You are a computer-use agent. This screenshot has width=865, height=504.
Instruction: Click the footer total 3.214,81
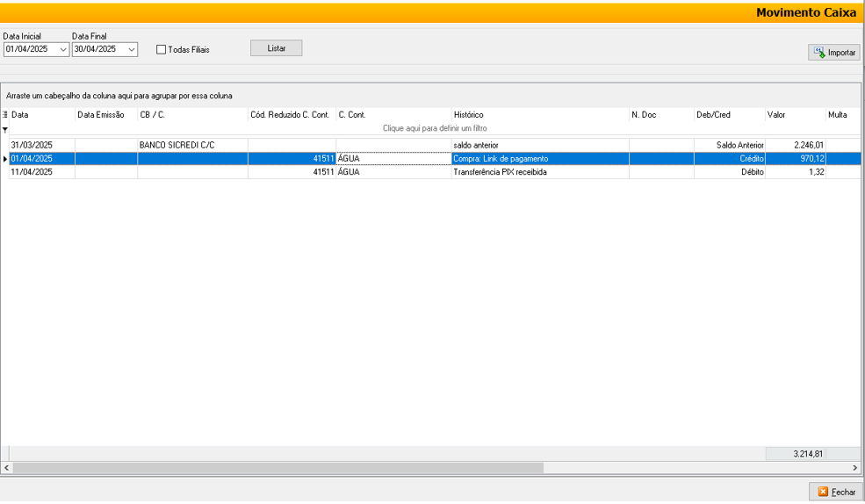[796, 454]
